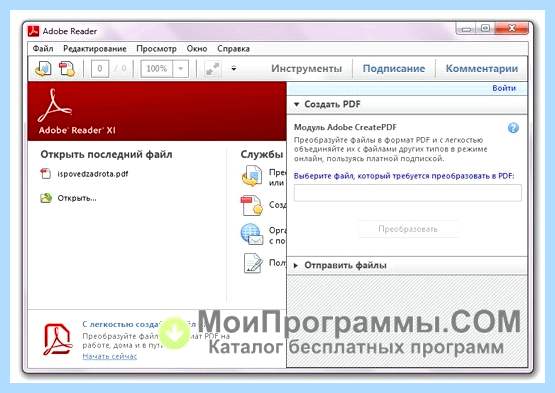The width and height of the screenshot is (555, 393).
Task: Click the create PDF service icon under Службы
Action: 252,205
